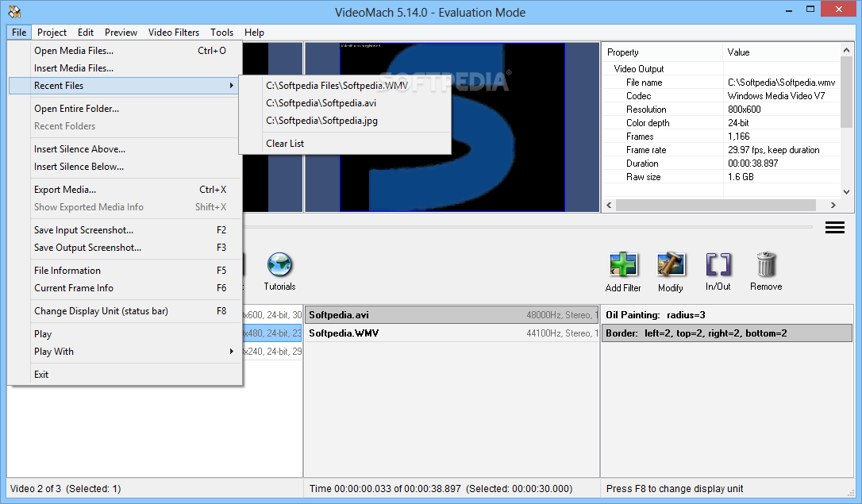Choose Open Media Files menu entry
The image size is (862, 504).
pos(125,51)
